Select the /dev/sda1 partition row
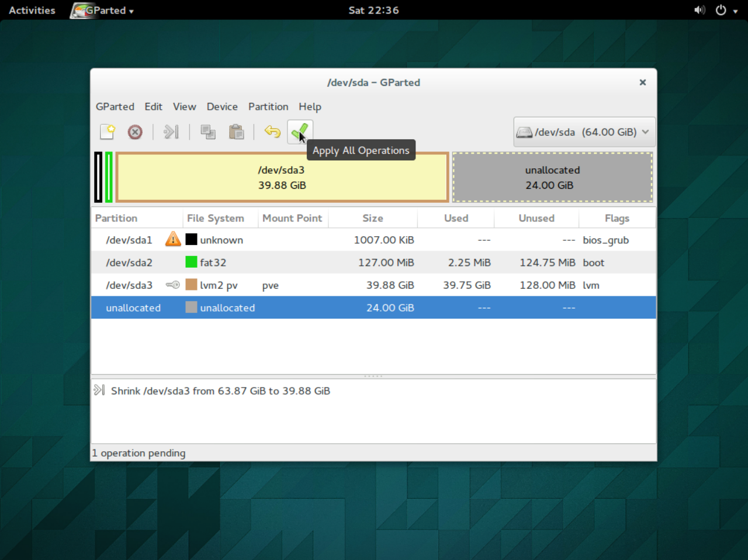This screenshot has width=748, height=560. pyautogui.click(x=373, y=240)
